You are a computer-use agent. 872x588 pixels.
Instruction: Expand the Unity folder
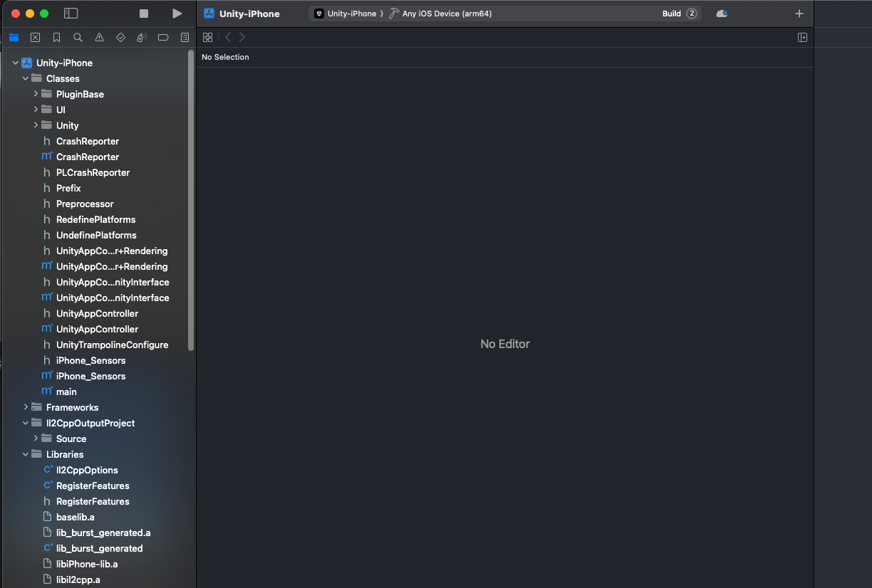point(36,125)
